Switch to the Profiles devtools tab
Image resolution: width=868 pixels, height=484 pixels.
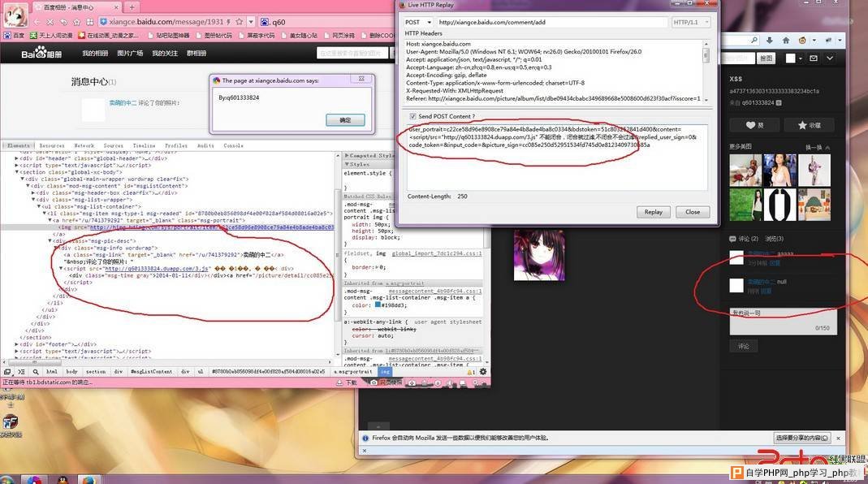[x=176, y=145]
